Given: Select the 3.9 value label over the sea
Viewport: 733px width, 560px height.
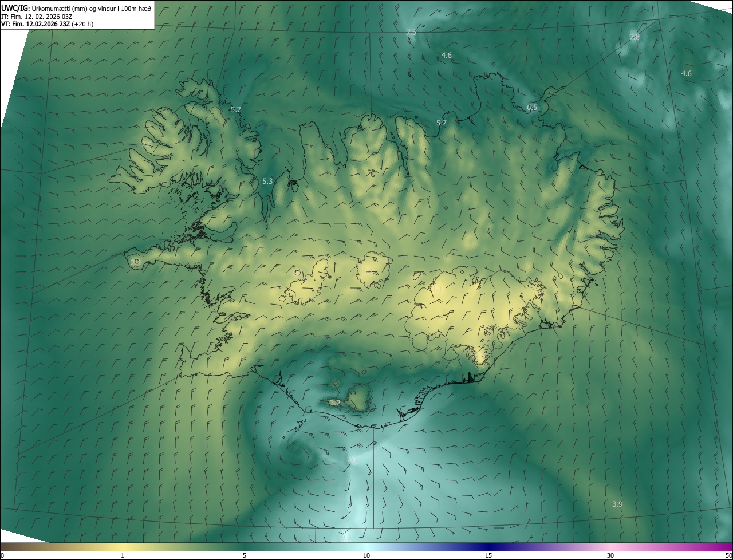Looking at the screenshot, I should 617,504.
